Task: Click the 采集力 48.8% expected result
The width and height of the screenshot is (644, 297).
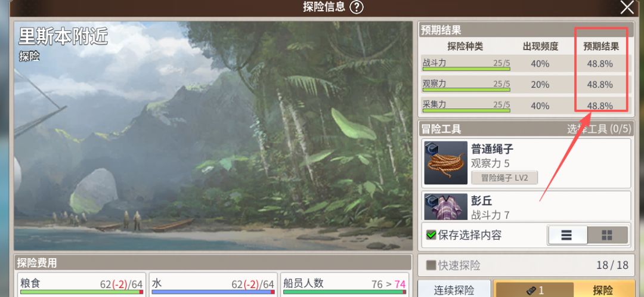Action: pyautogui.click(x=600, y=106)
